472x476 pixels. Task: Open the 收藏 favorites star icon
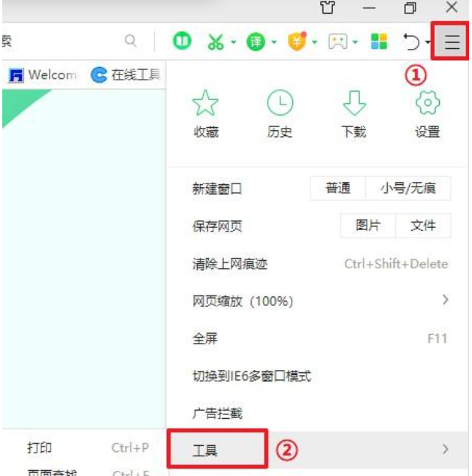206,114
